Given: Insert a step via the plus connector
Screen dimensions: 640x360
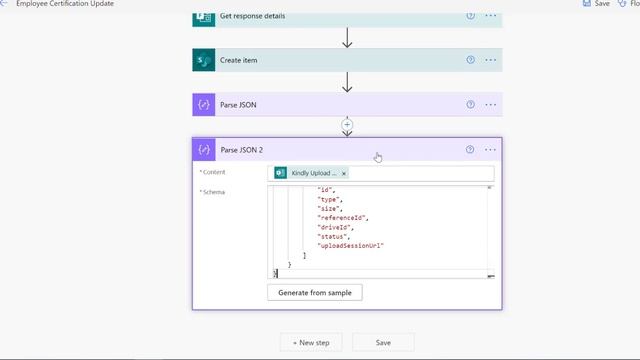Looking at the screenshot, I should point(347,124).
